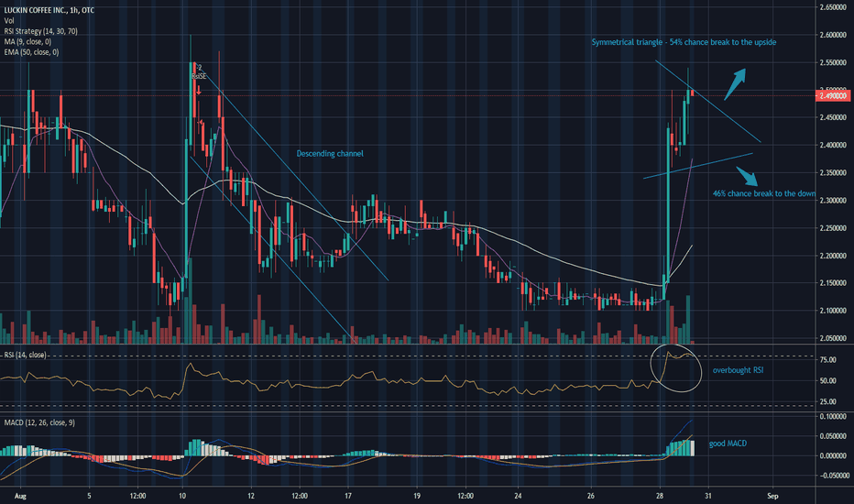Click the 25.00 RSI axis label
Viewport: 854px width, 504px height.
(827, 402)
